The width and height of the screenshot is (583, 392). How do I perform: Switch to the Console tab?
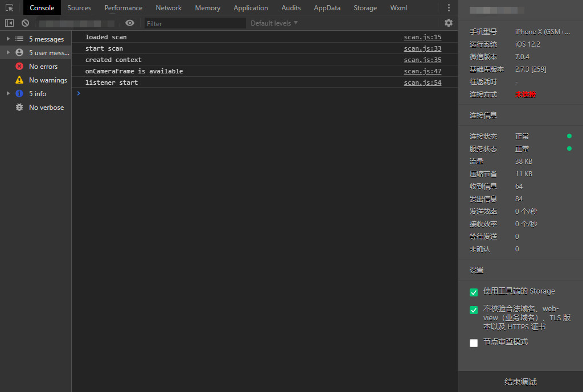(42, 8)
